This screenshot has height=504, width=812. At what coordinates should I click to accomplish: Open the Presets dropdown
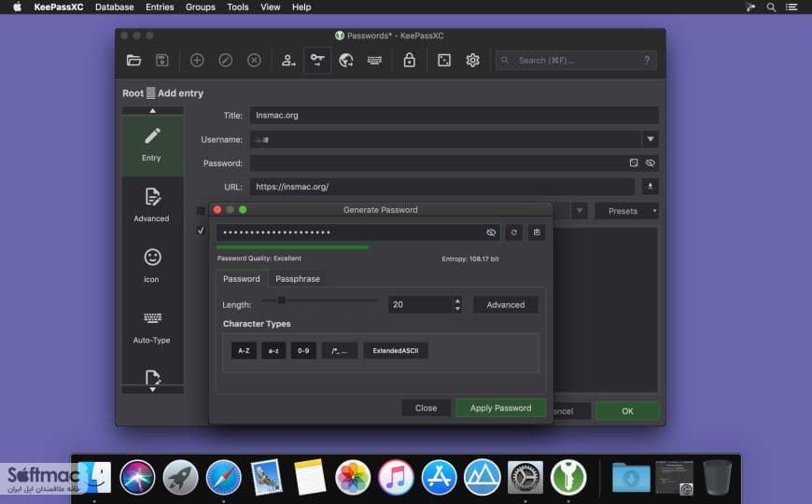pyautogui.click(x=627, y=211)
